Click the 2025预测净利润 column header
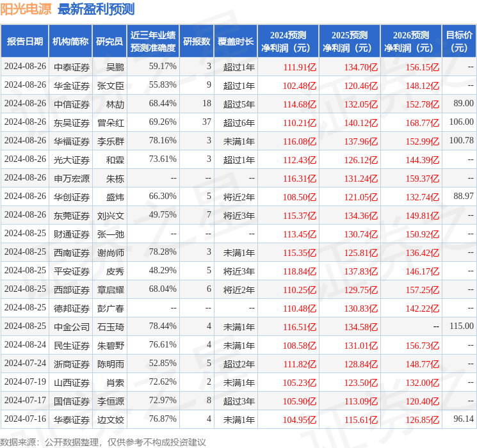This screenshot has height=448, width=477. coord(350,41)
